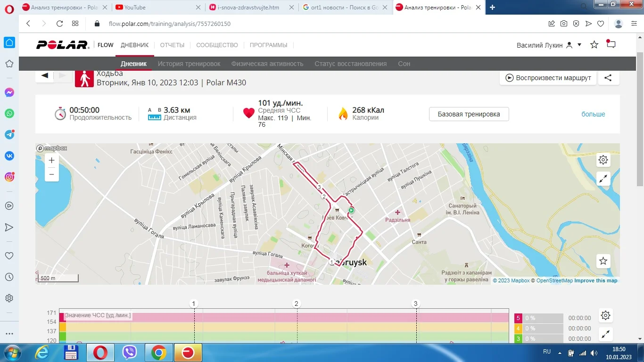The width and height of the screenshot is (644, 362).
Task: Take a snapshot with camera icon
Action: click(564, 24)
